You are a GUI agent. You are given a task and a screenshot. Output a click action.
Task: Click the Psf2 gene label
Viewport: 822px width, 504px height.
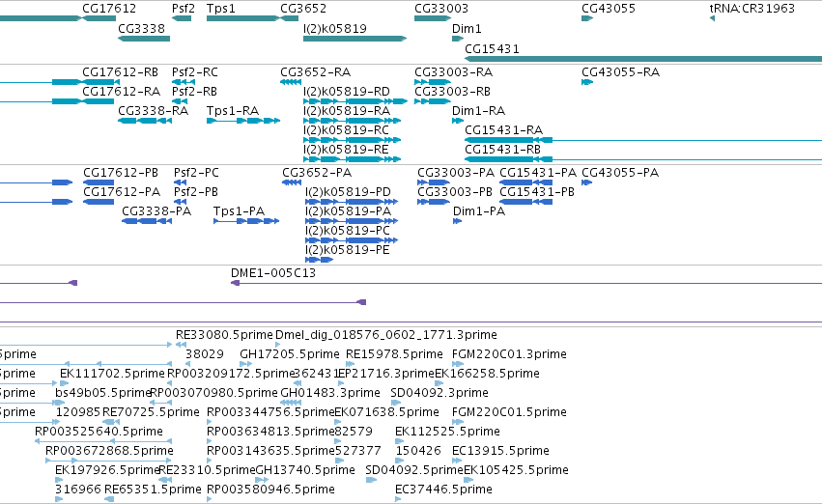[x=183, y=9]
